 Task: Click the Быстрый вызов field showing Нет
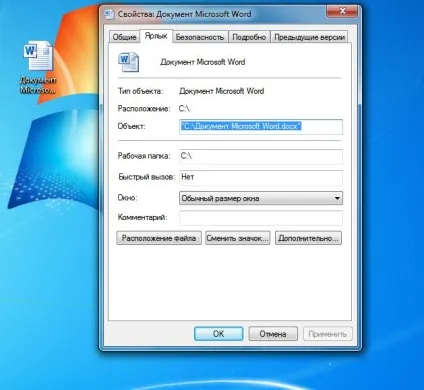(261, 177)
